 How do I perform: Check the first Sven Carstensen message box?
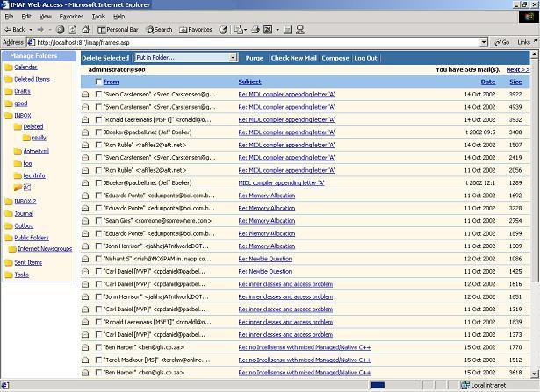tap(98, 94)
